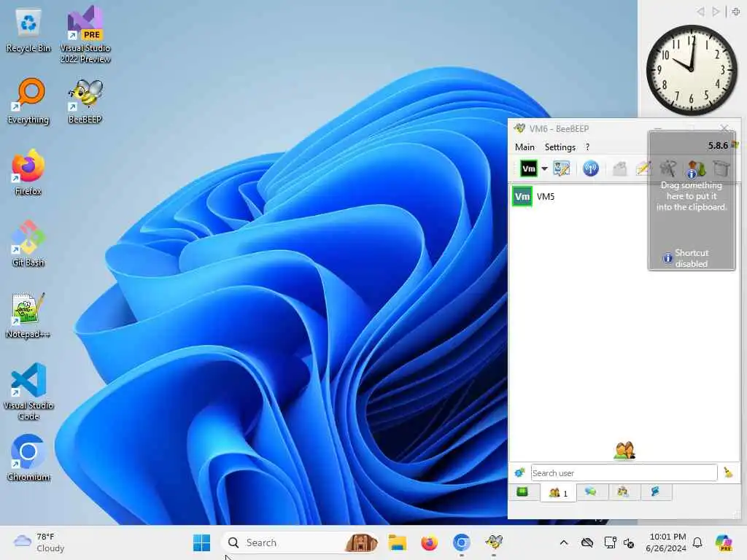Open Recycle Bin desktop icon
The width and height of the screenshot is (747, 560).
click(28, 31)
